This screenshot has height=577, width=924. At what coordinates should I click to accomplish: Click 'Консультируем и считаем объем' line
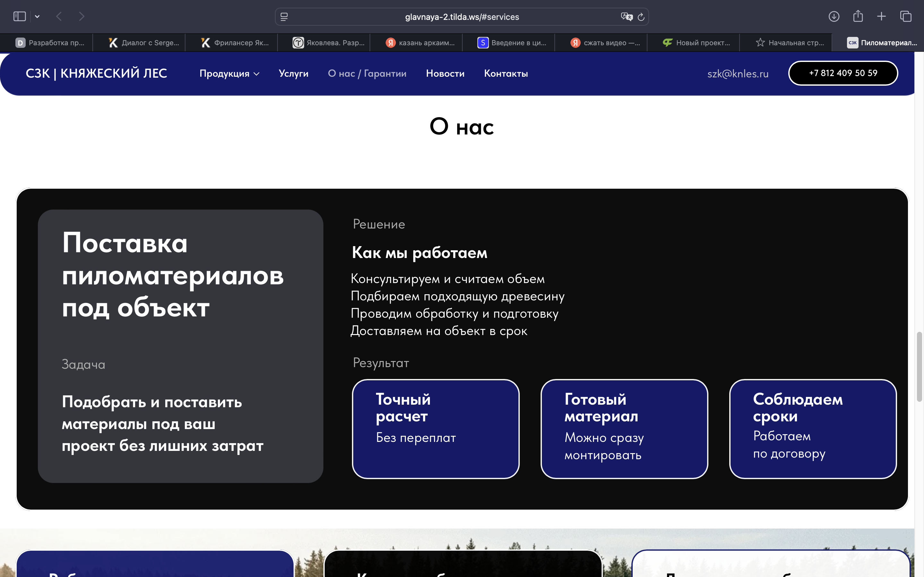click(448, 279)
